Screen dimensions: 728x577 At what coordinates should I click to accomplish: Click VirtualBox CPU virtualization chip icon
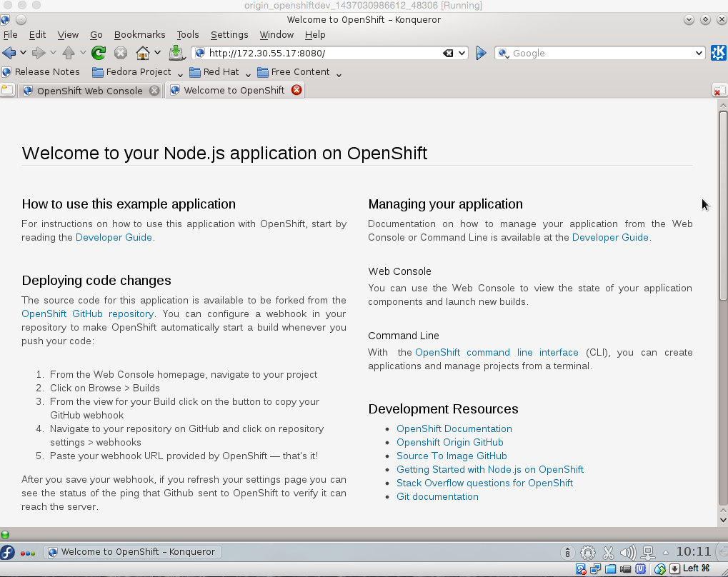tap(641, 569)
